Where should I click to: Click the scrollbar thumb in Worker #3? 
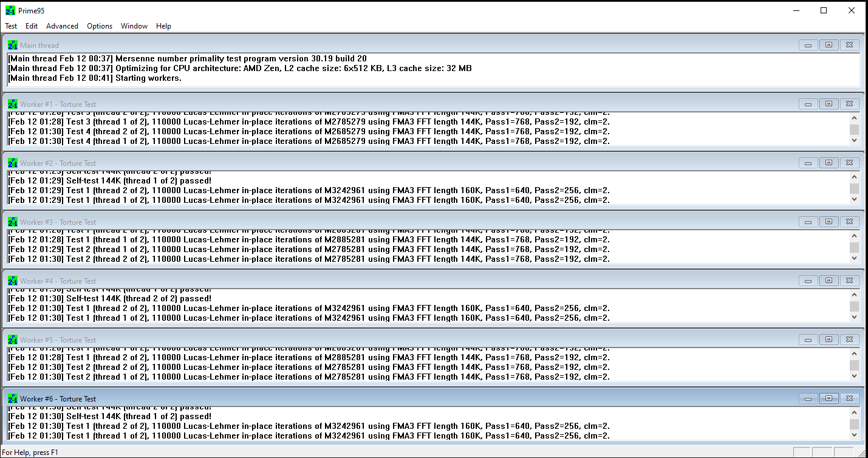tap(854, 248)
